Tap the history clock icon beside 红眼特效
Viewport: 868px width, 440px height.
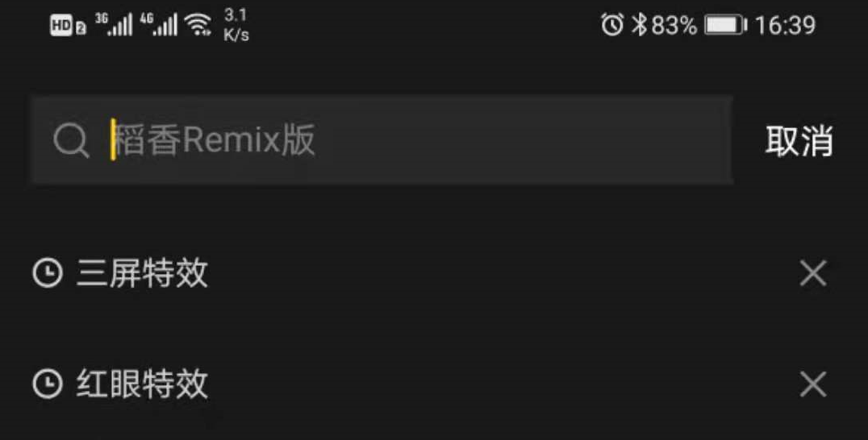48,384
